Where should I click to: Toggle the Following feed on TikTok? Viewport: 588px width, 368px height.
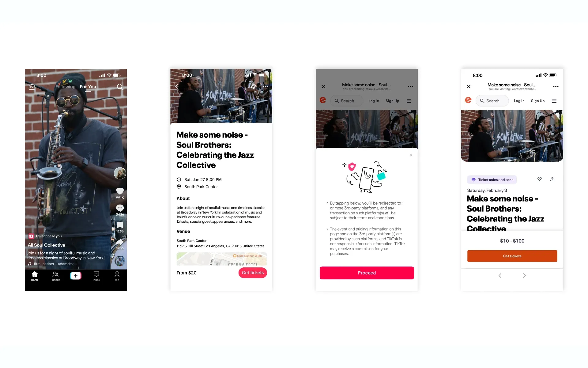[65, 86]
